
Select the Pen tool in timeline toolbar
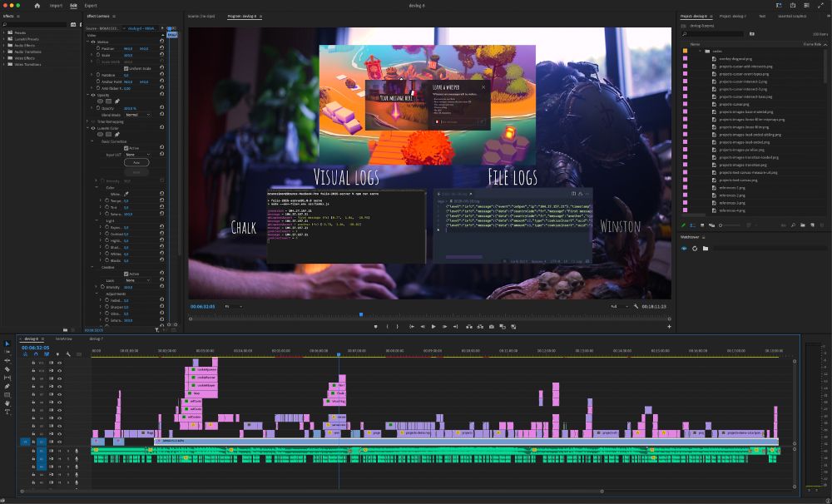point(7,386)
